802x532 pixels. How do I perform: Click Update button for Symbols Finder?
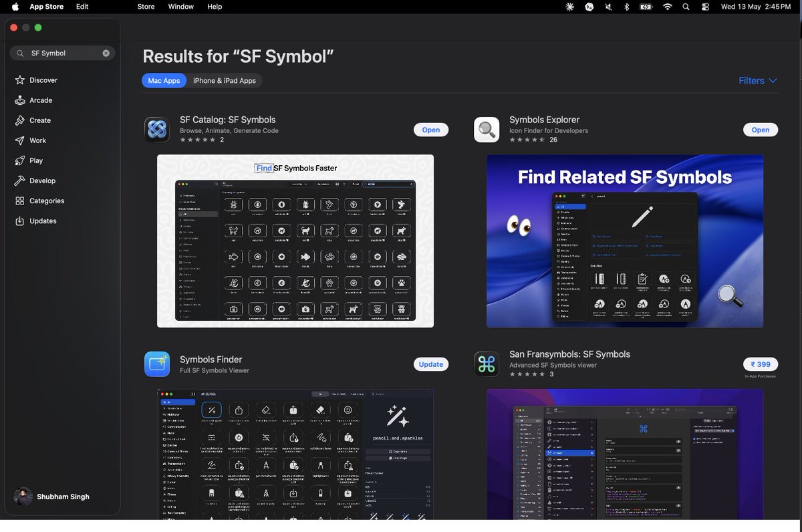click(x=431, y=364)
